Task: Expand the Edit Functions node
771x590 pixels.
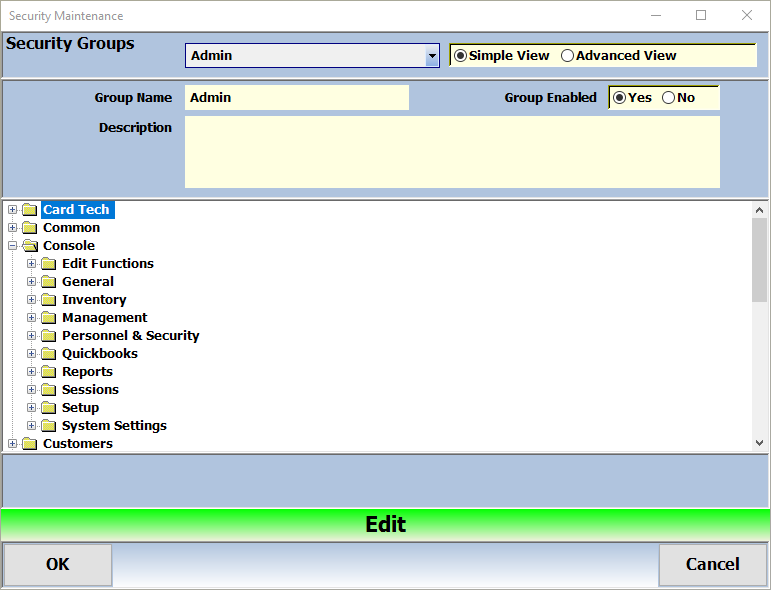Action: click(32, 264)
